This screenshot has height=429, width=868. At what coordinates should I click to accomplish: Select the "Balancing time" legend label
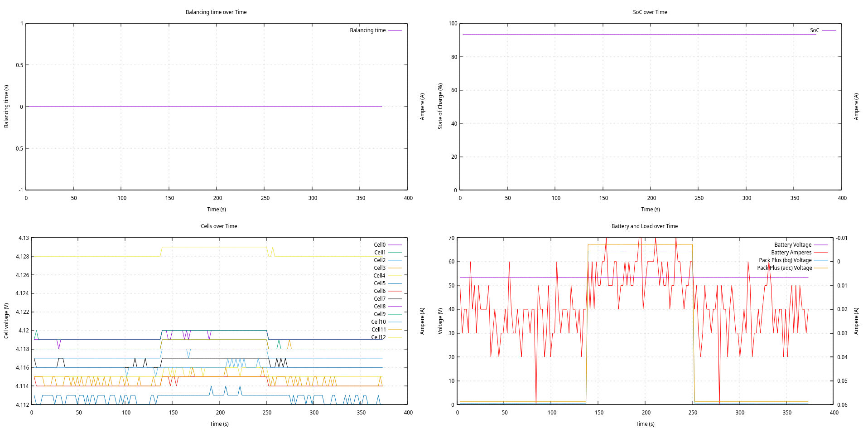[367, 30]
